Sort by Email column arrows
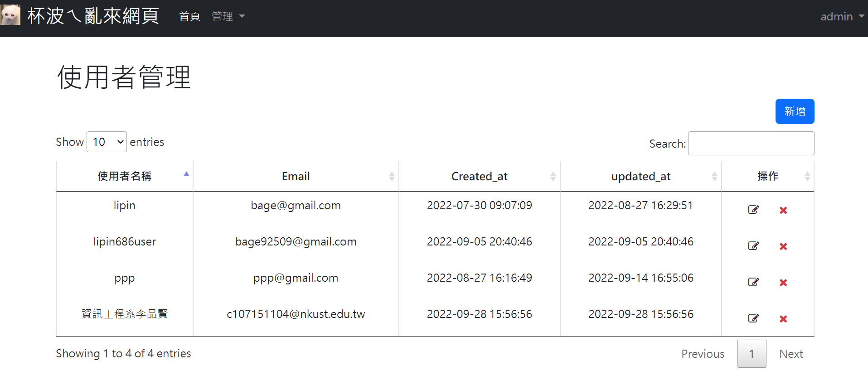Screen dimensions: 868x375 pyautogui.click(x=392, y=177)
